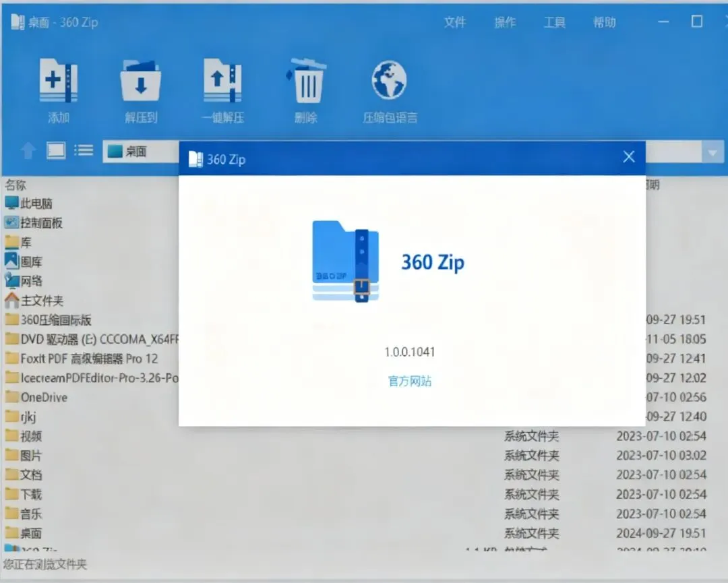Open 压缩包语言 globe icon

(x=389, y=80)
